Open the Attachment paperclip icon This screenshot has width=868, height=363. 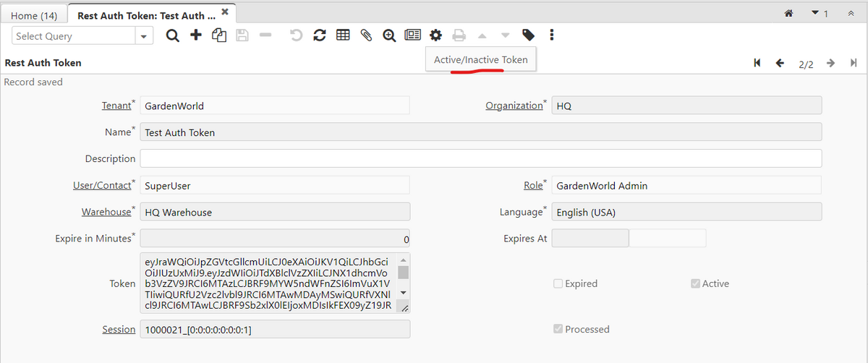pos(366,35)
